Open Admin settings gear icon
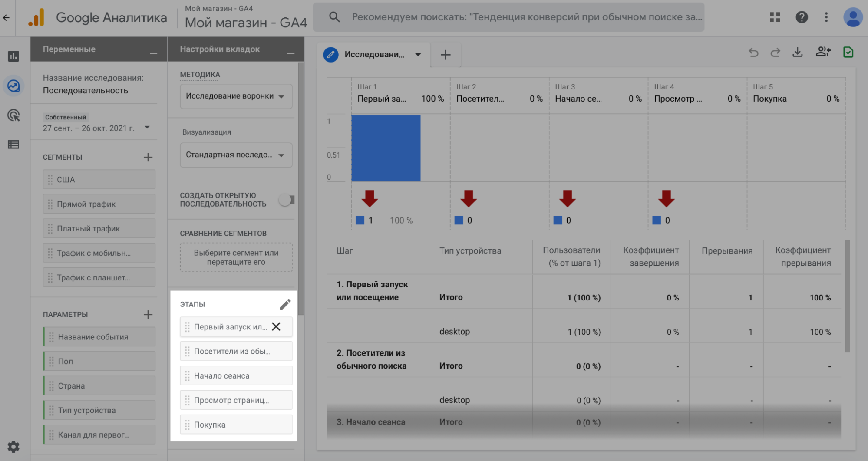The height and width of the screenshot is (461, 868). click(x=13, y=447)
